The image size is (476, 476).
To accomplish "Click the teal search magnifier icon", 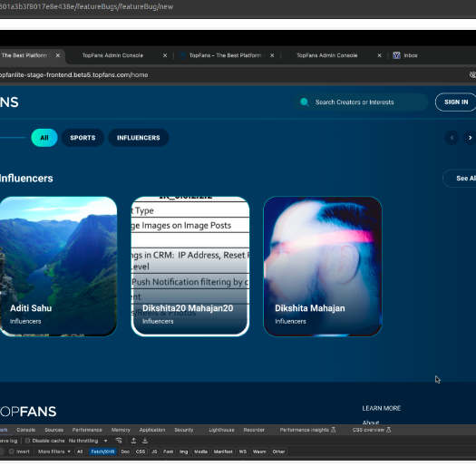I will click(x=304, y=102).
